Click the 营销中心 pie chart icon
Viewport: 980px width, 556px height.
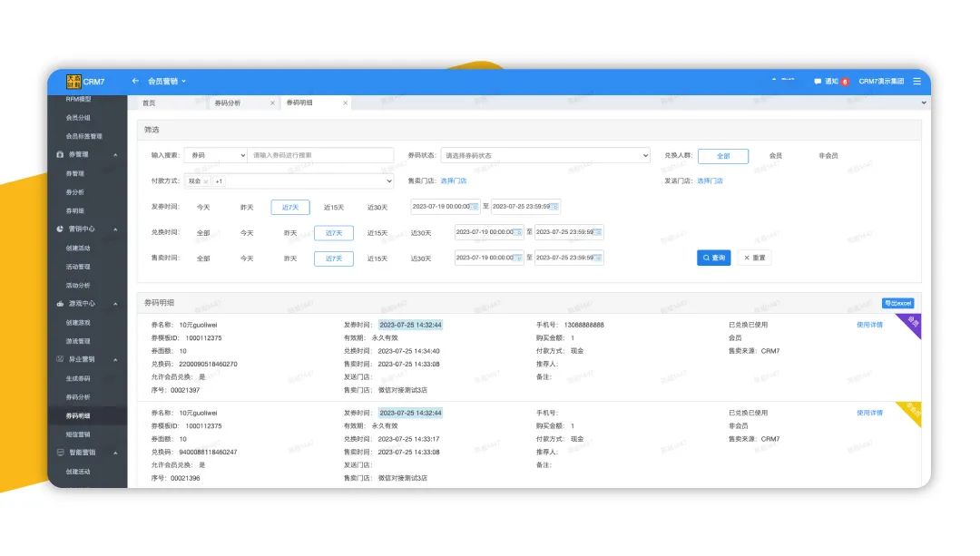[60, 229]
